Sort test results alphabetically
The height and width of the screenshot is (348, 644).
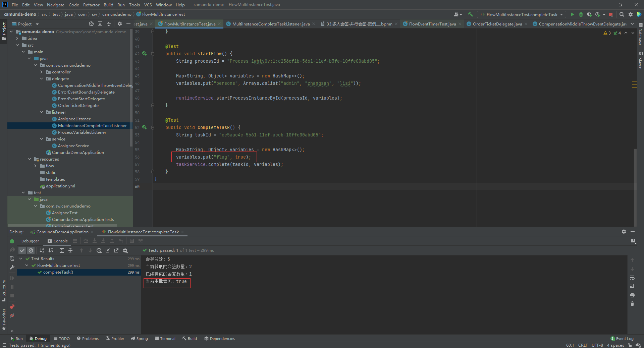pos(42,250)
